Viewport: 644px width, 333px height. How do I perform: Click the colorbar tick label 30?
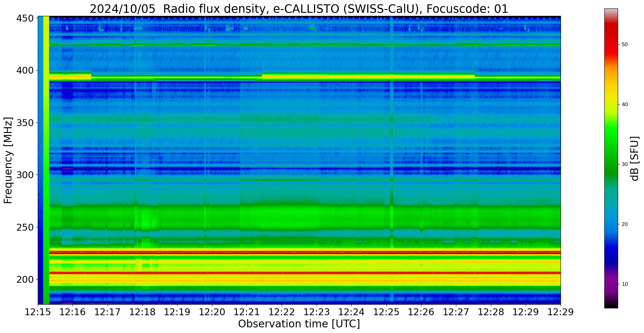[x=625, y=164]
